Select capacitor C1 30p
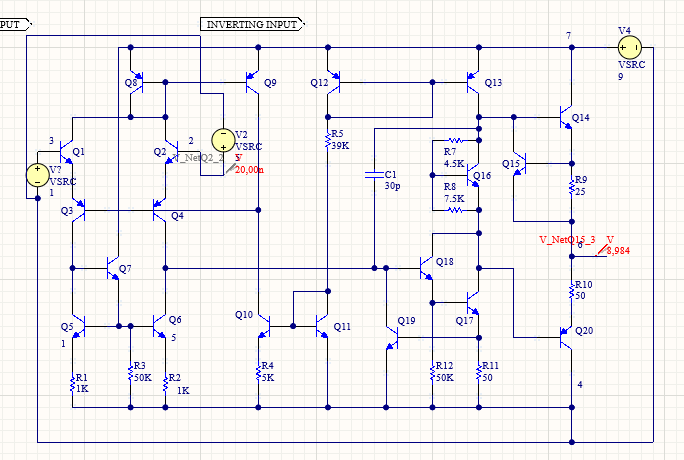 point(374,175)
